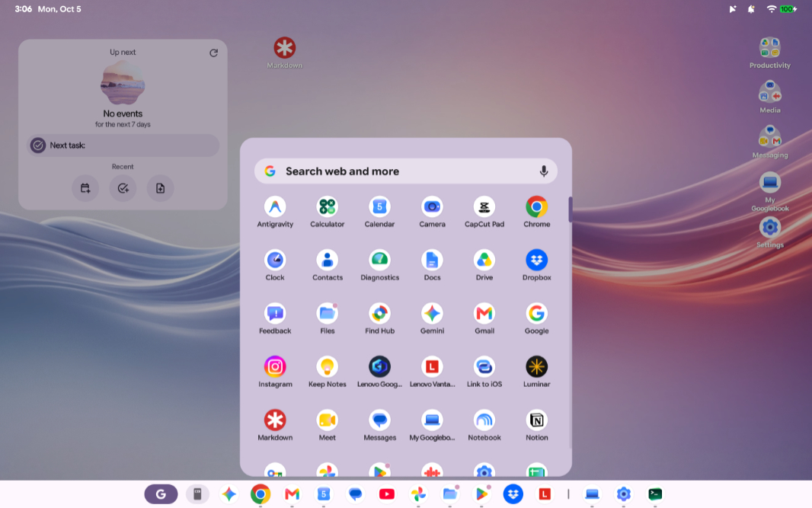Image resolution: width=812 pixels, height=508 pixels.
Task: Open the Feedback app
Action: coord(275,313)
